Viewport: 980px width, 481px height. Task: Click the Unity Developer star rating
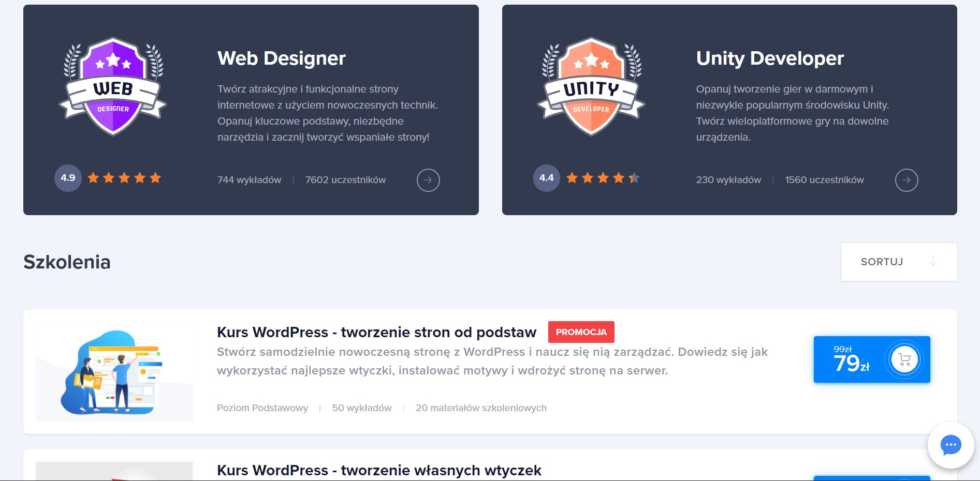click(x=603, y=178)
